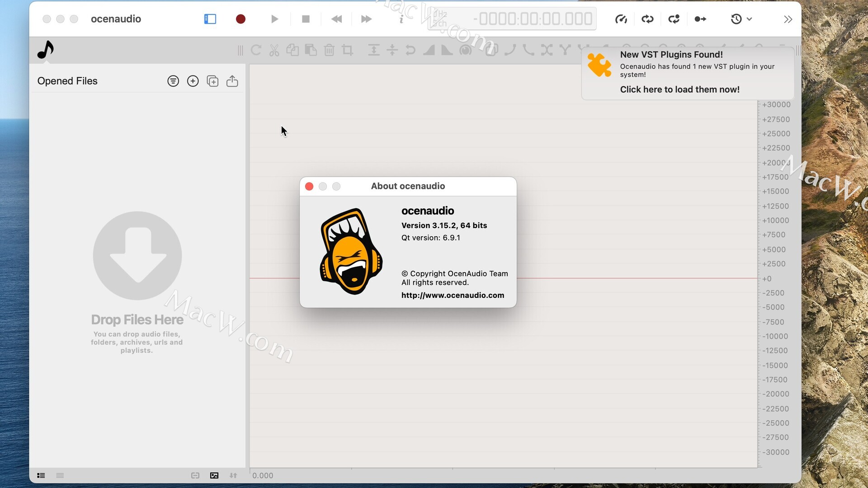Click the +0 amplitude scale label
Screen dimensions: 868x488
click(x=767, y=279)
